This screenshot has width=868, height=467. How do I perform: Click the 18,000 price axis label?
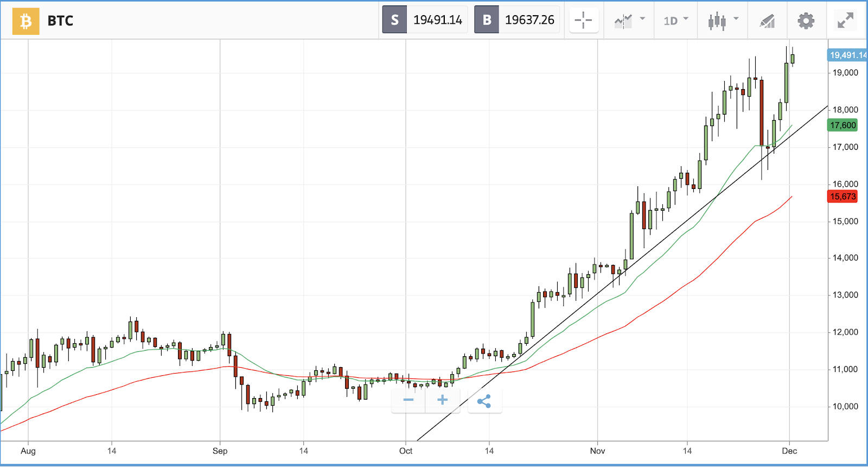(845, 110)
